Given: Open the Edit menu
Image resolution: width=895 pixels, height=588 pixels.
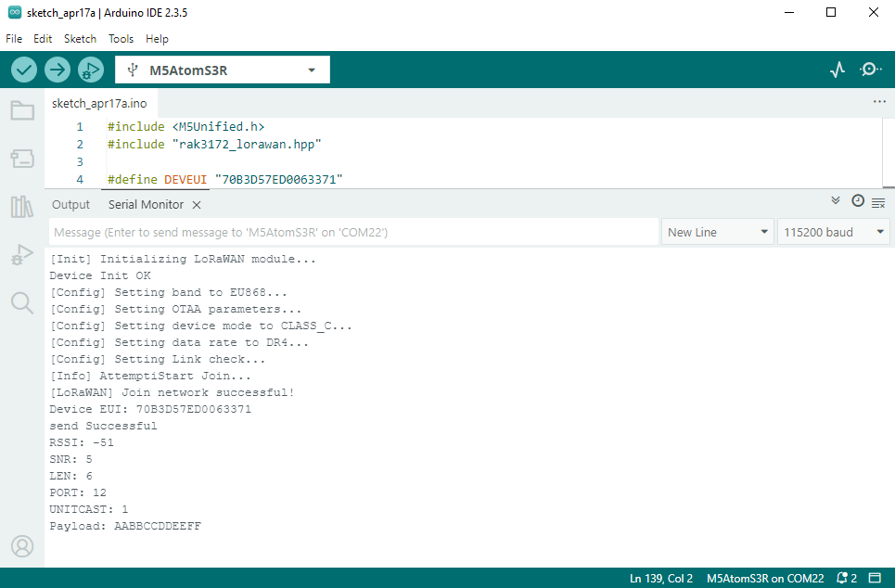Looking at the screenshot, I should coord(43,39).
